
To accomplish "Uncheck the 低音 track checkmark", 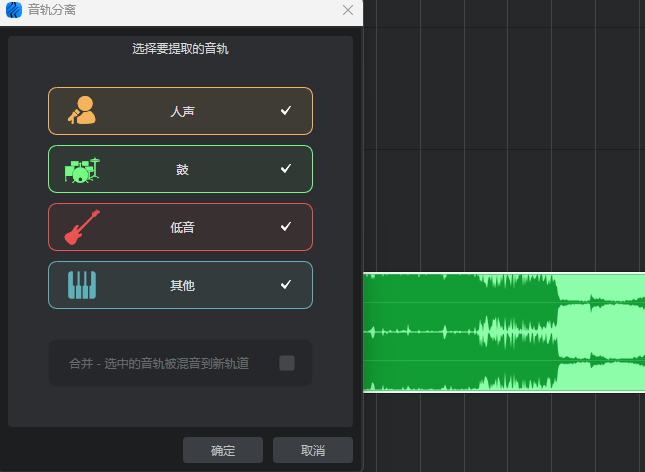I will 286,226.
